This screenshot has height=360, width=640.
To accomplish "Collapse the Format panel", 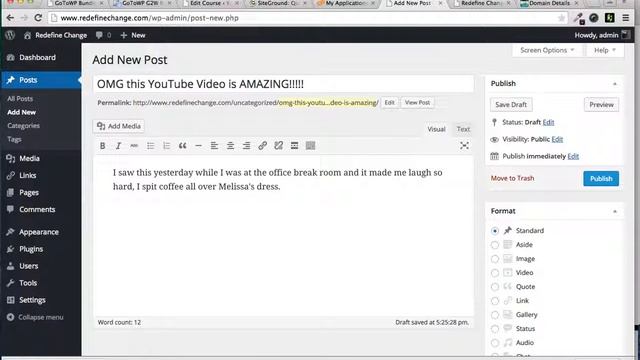I will 615,211.
